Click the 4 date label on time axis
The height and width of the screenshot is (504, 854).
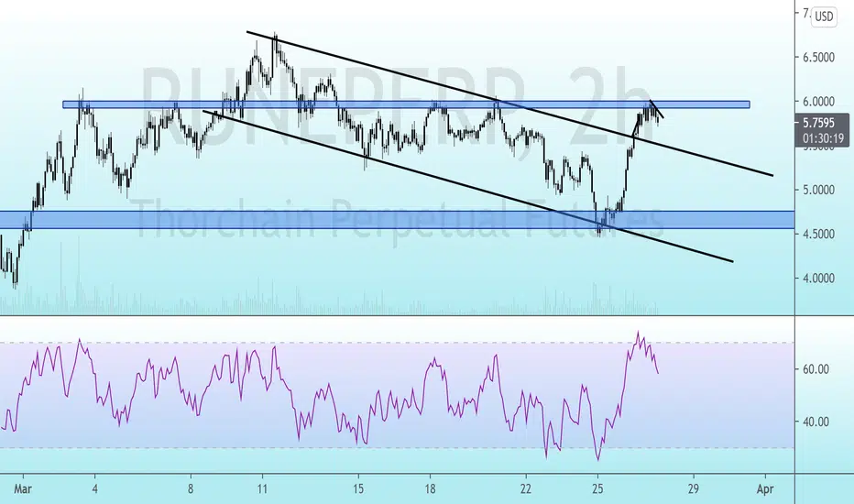point(94,488)
